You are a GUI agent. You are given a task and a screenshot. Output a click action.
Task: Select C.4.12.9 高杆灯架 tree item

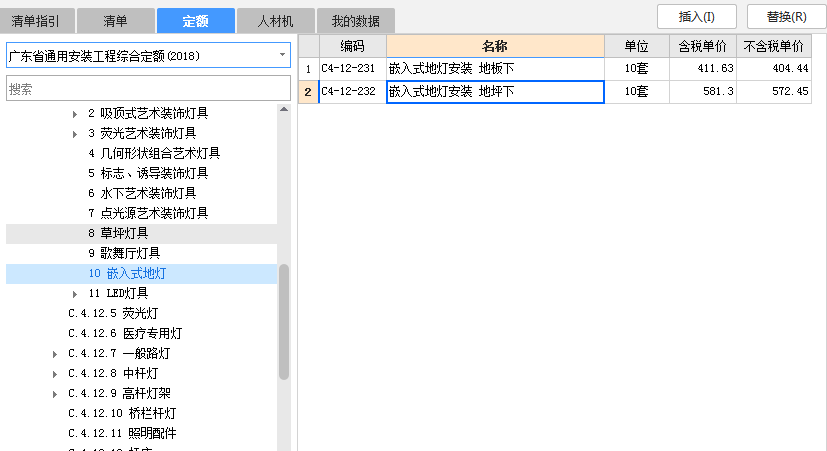pos(119,394)
